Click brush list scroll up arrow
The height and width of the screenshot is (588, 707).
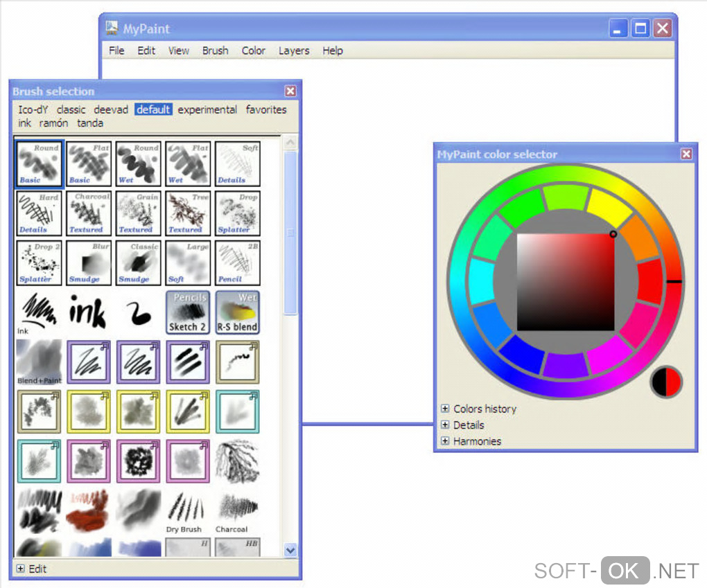pos(290,143)
